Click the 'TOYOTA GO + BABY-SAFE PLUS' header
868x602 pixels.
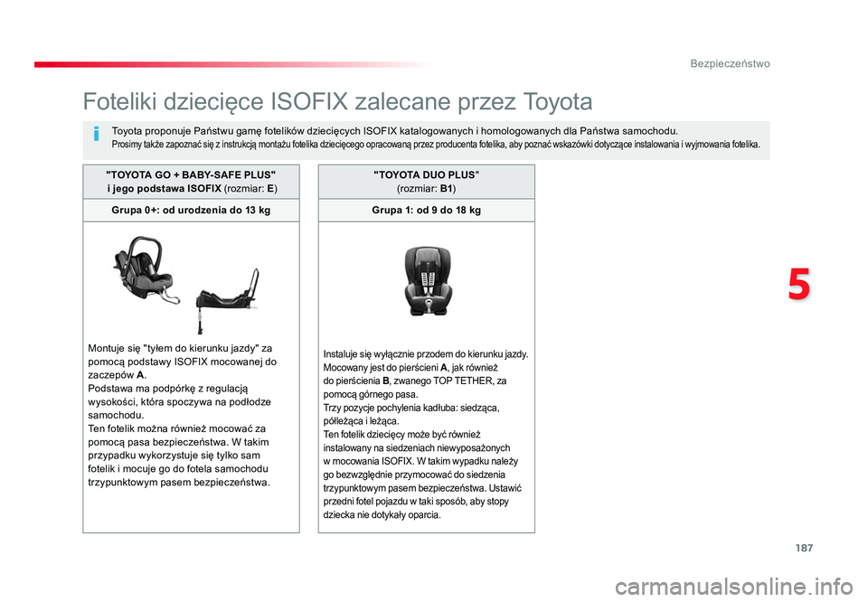[x=191, y=174]
